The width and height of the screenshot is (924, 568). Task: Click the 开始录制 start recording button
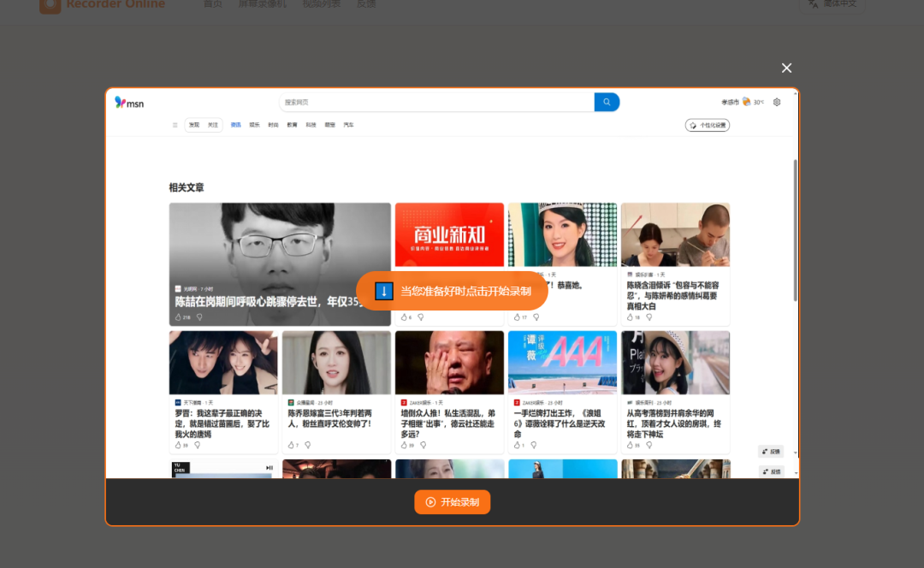pos(452,502)
